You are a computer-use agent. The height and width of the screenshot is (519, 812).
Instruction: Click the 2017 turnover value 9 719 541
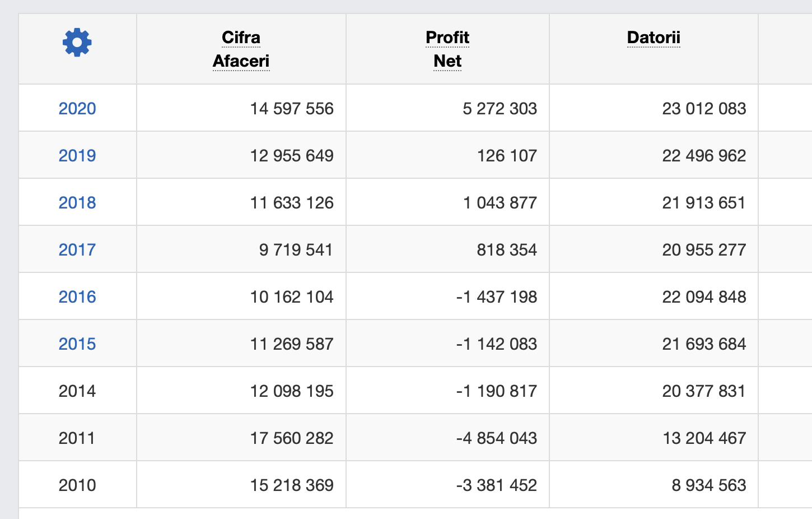[x=296, y=250]
